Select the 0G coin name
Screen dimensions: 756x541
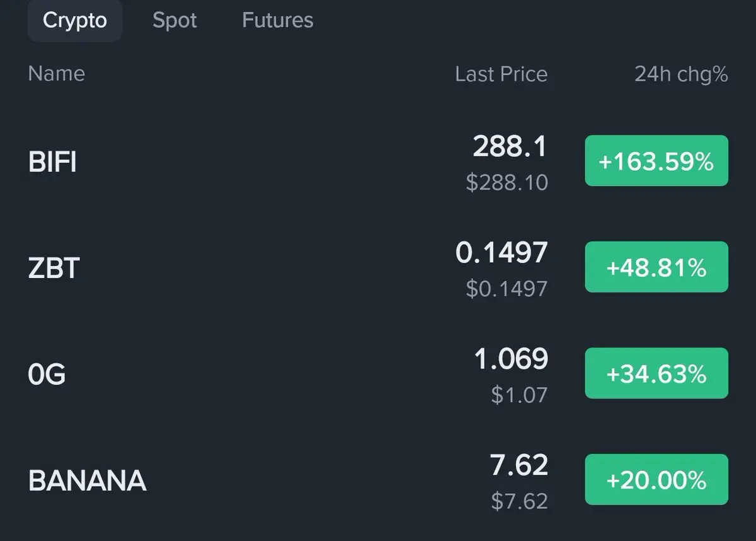[47, 375]
